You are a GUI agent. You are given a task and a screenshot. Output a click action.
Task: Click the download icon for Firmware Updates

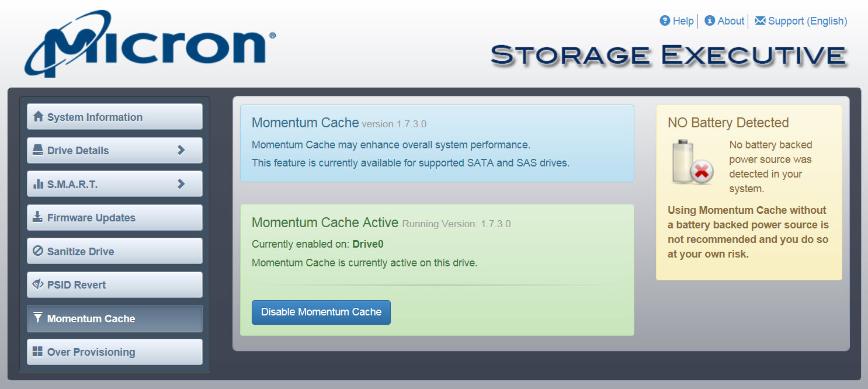[38, 217]
